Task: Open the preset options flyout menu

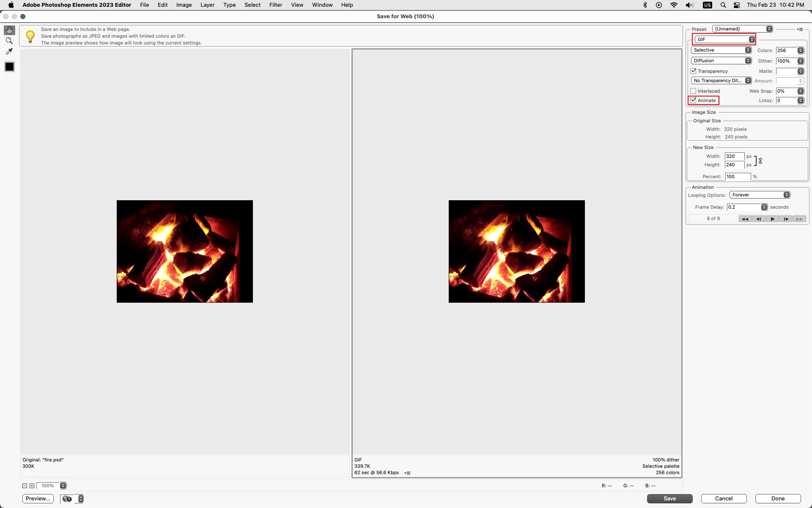Action: [800, 29]
